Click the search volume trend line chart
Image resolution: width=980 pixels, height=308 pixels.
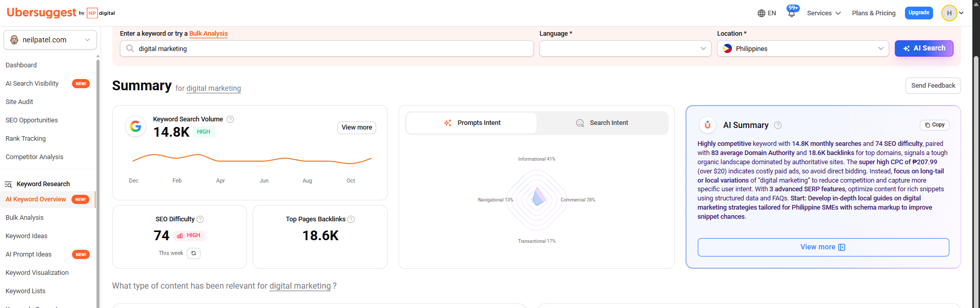252,159
